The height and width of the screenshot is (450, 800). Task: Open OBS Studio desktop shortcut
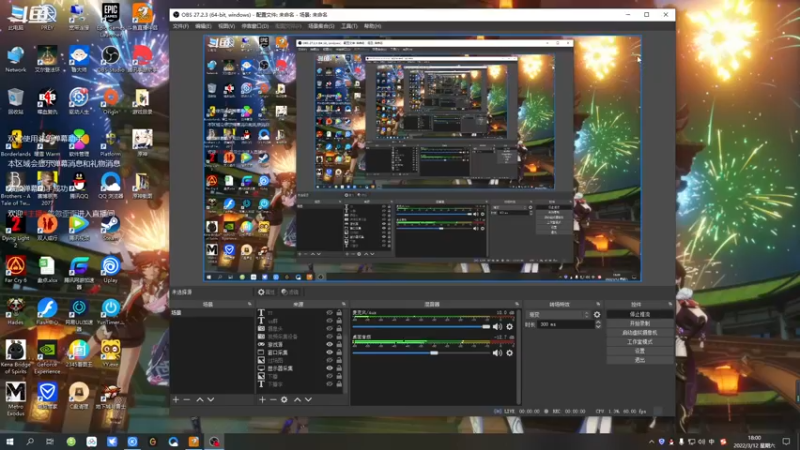coord(110,59)
